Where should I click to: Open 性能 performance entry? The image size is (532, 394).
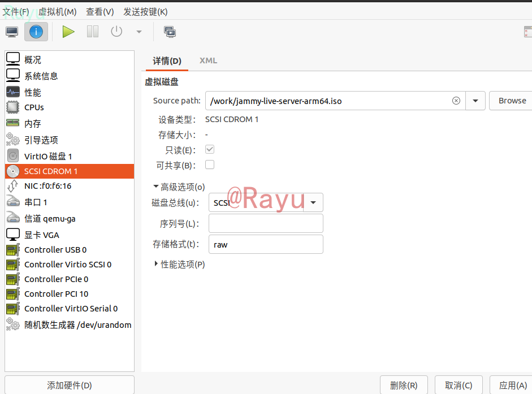[x=70, y=92]
